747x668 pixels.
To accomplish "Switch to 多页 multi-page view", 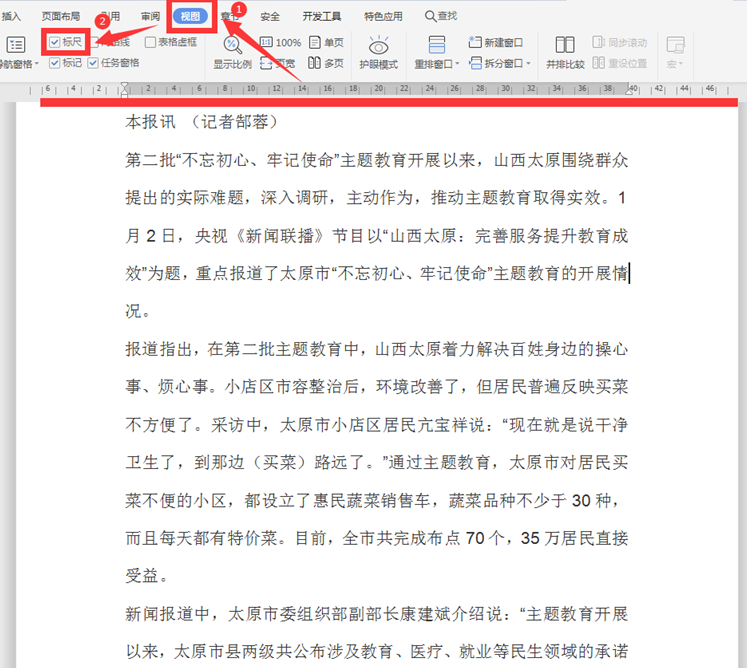I will [326, 63].
